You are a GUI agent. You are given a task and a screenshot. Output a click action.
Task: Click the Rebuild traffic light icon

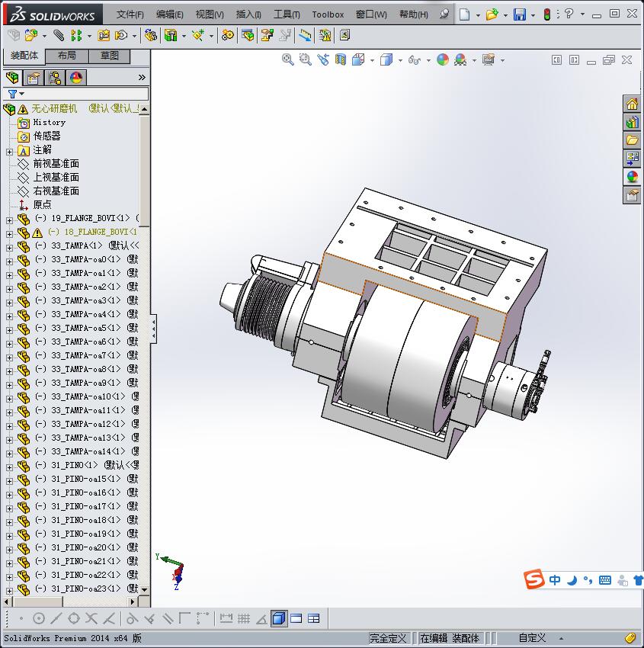click(x=547, y=14)
